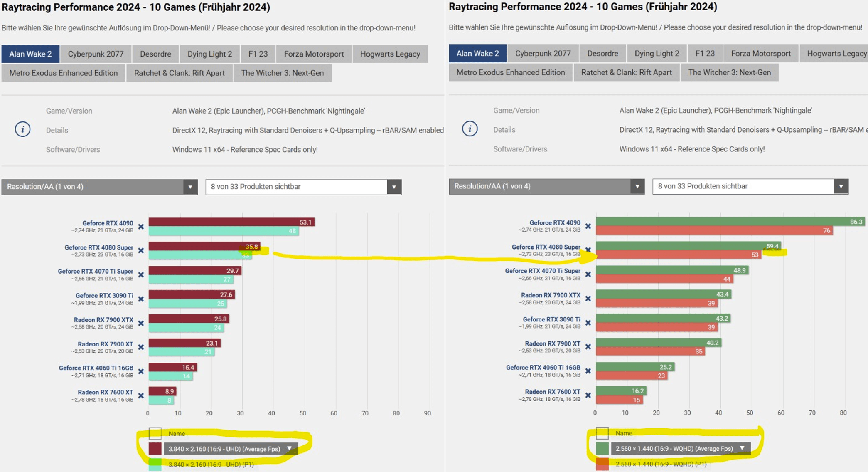Image resolution: width=868 pixels, height=472 pixels.
Task: Switch to Dying Light 2 tab on right
Action: (657, 54)
